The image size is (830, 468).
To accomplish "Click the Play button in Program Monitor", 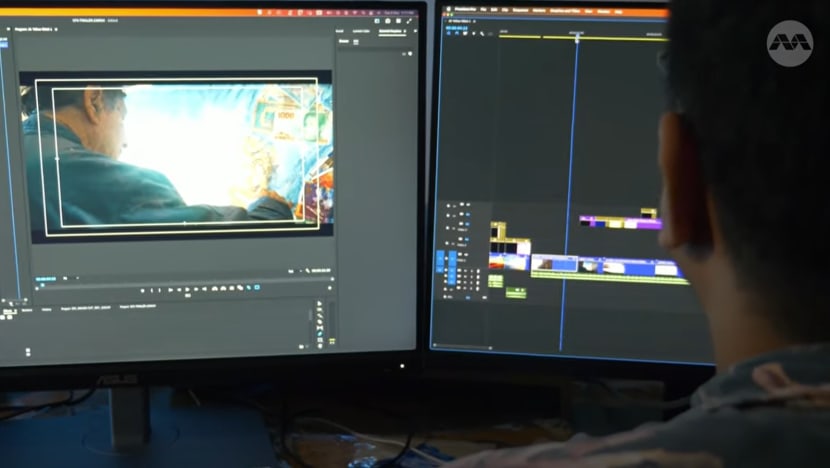I will pyautogui.click(x=187, y=290).
